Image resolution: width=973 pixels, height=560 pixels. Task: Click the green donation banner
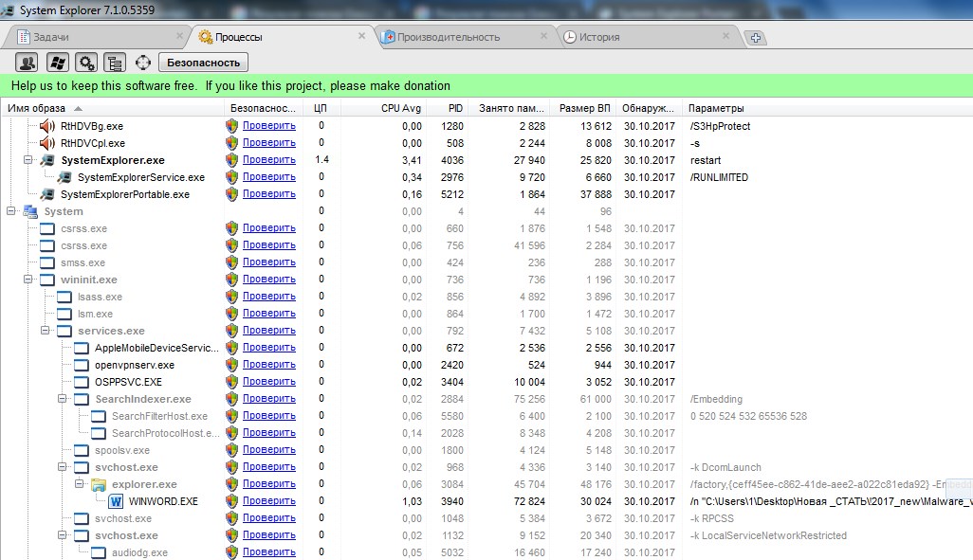click(x=486, y=85)
